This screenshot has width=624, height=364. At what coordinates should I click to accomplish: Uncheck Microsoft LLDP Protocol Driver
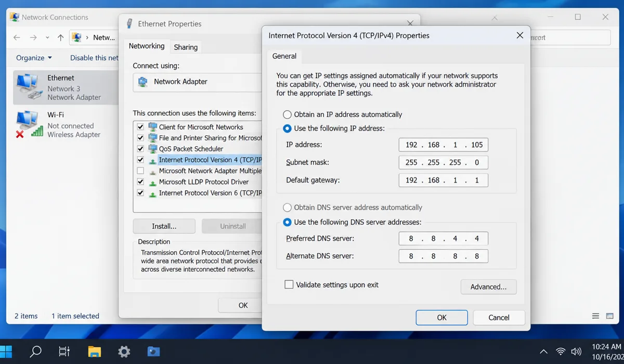click(140, 182)
